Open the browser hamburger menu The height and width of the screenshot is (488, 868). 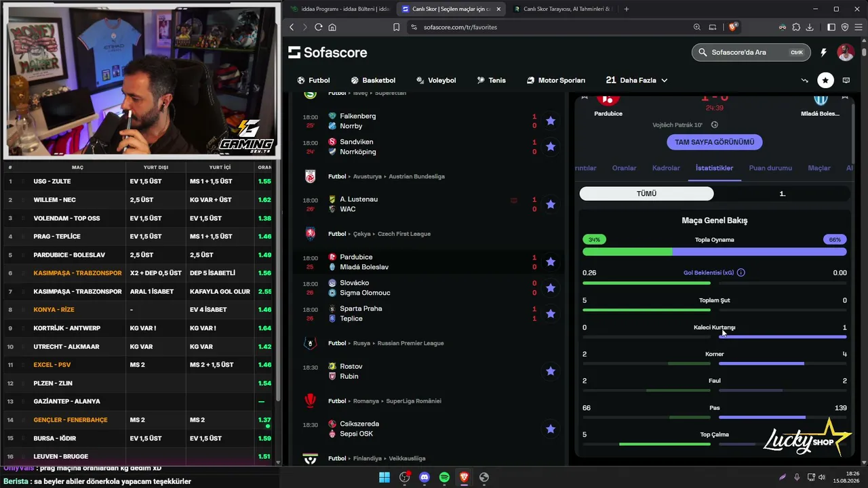coord(858,27)
